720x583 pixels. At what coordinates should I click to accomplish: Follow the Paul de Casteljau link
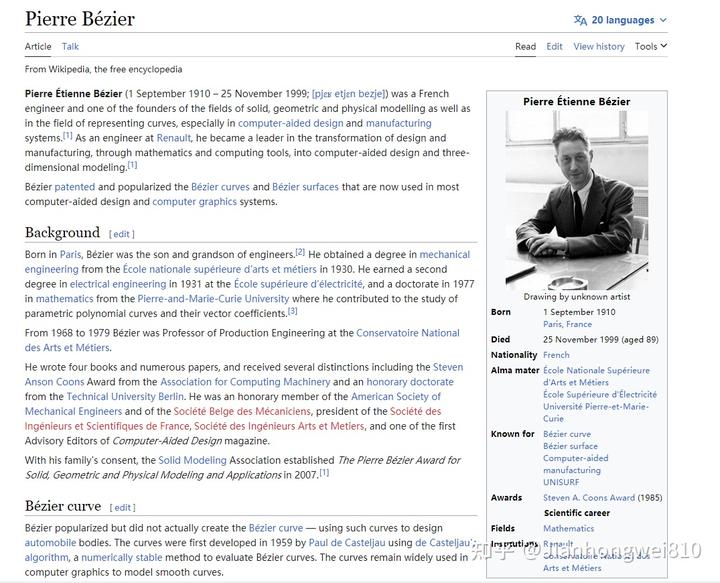click(347, 543)
